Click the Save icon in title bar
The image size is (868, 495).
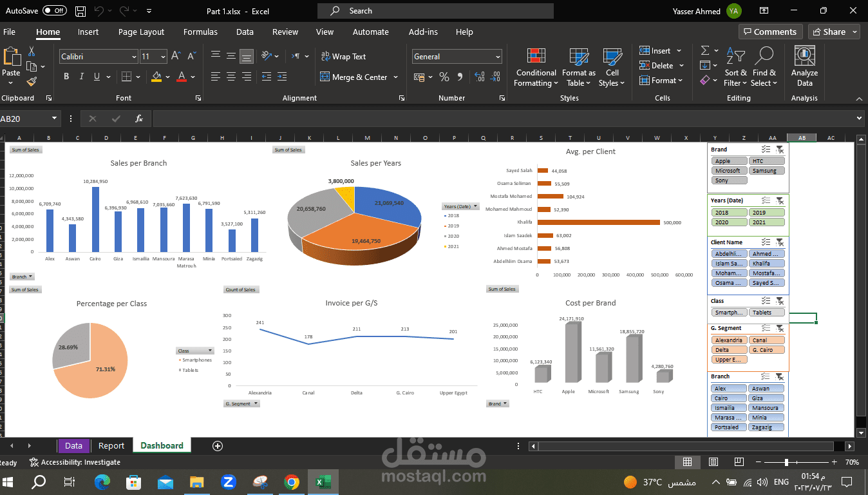click(x=80, y=11)
